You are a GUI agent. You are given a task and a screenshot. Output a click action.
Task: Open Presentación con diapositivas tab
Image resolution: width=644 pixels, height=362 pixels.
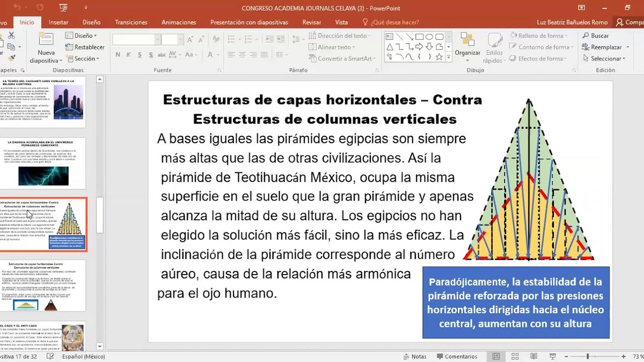point(249,22)
